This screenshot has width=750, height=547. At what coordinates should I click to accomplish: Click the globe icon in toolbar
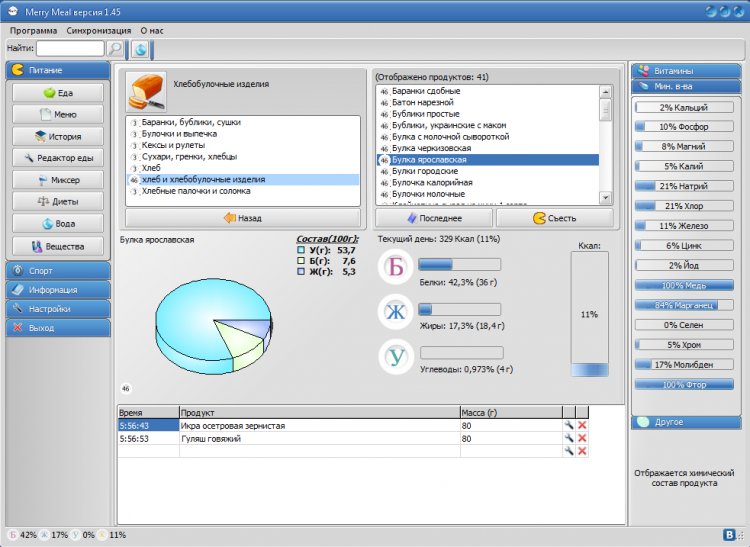(140, 49)
